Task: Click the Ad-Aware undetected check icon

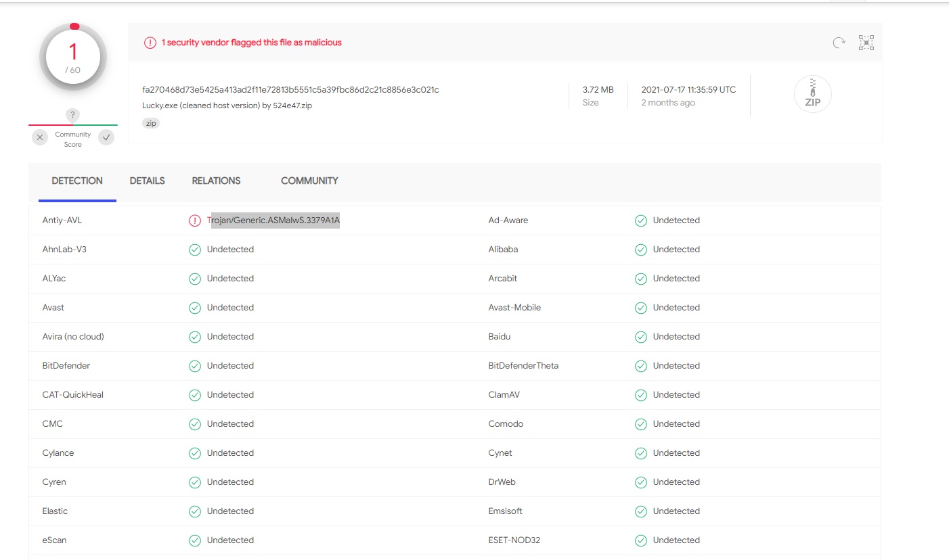Action: [x=640, y=220]
